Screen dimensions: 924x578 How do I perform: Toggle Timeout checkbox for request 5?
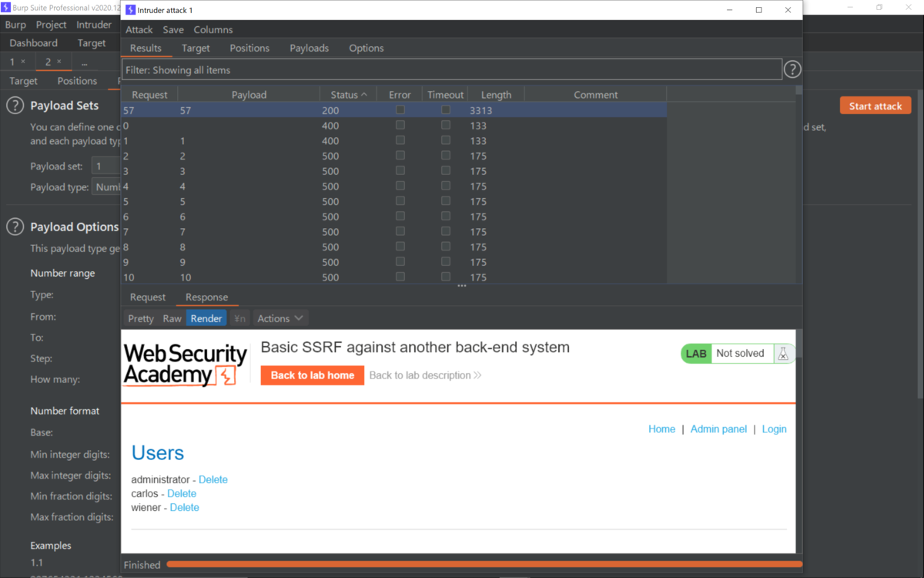(446, 200)
